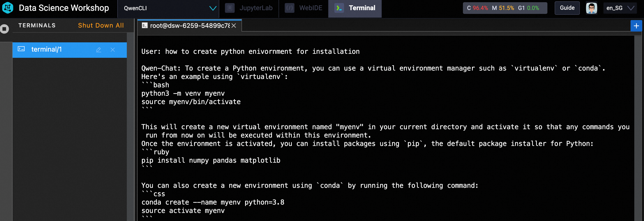Click the terminal/1 console icon

tap(21, 49)
